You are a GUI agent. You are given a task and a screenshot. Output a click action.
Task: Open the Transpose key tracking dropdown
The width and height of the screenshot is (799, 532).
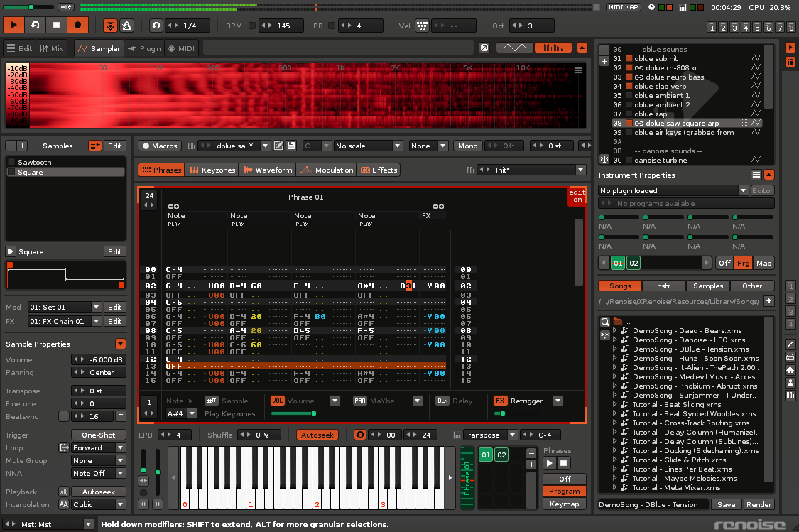coord(491,435)
